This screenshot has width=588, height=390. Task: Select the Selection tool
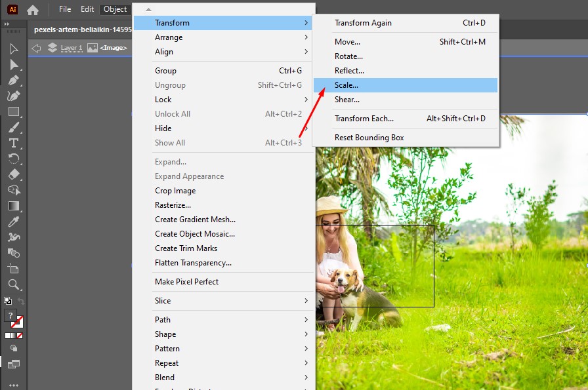pyautogui.click(x=14, y=50)
